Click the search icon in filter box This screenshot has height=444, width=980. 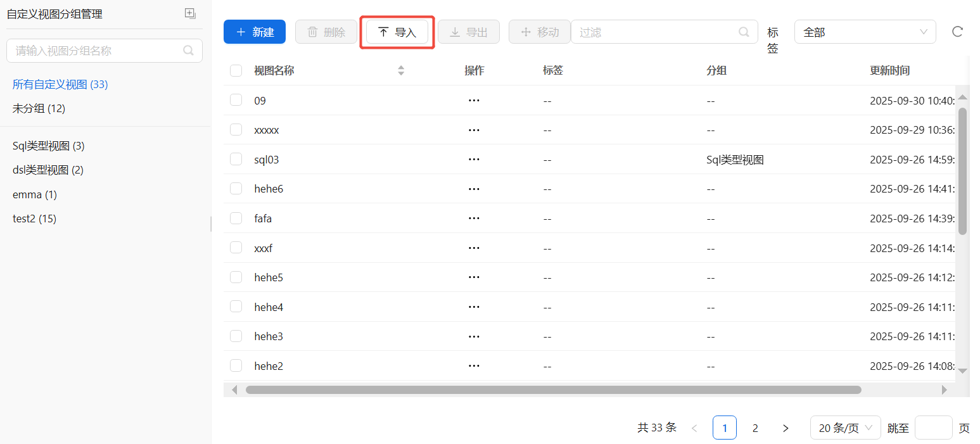744,32
